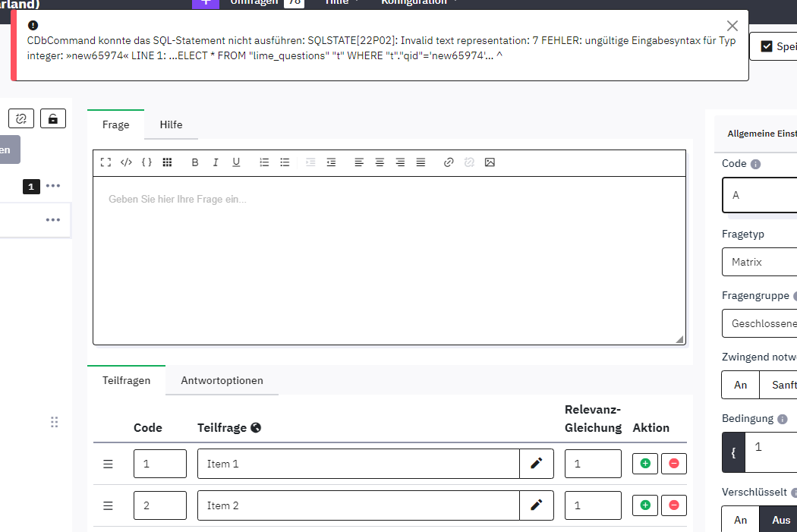The image size is (797, 532).
Task: Set Verschlüsselt to An
Action: tap(740, 520)
